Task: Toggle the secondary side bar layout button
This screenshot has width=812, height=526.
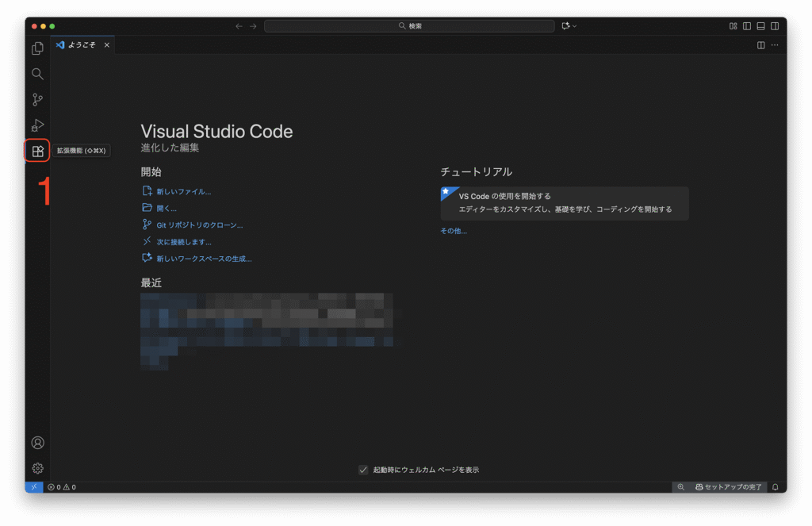Action: pyautogui.click(x=775, y=26)
